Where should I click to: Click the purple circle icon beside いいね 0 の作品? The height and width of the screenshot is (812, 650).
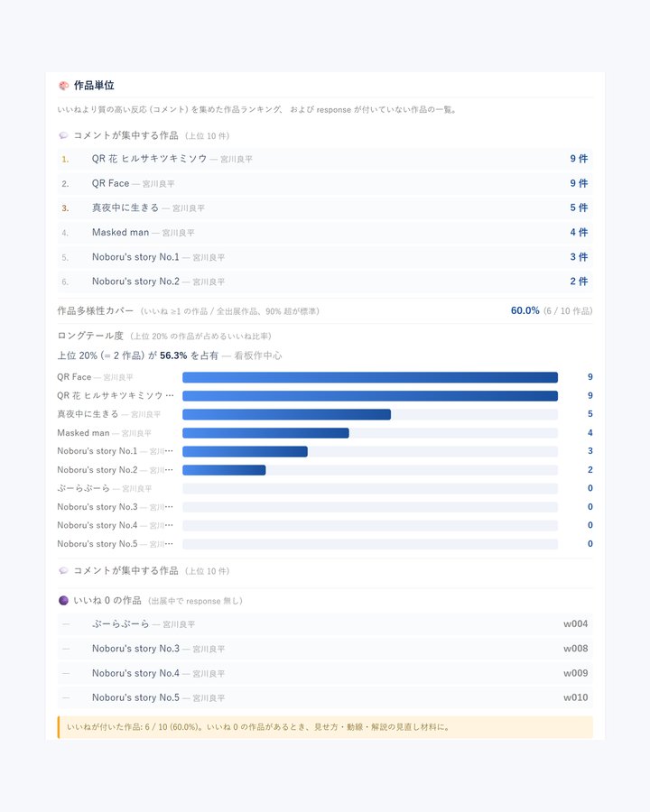[x=63, y=601]
